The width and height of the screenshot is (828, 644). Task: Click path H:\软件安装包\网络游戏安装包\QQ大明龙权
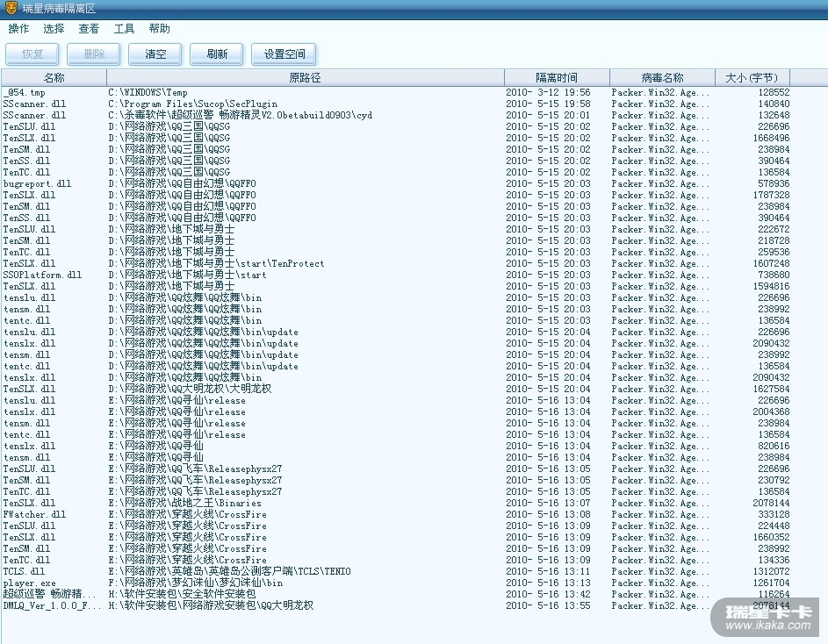211,605
